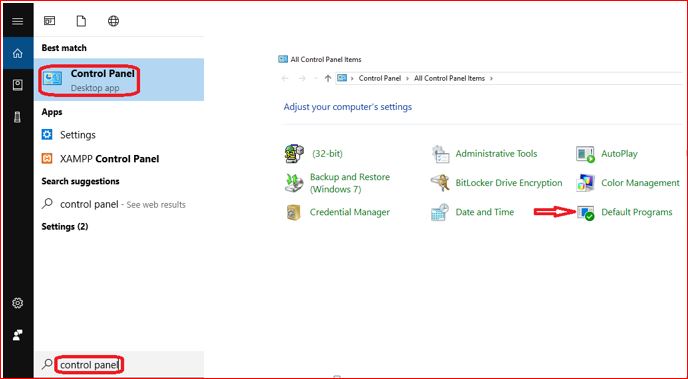Filter search by Web globe icon
The height and width of the screenshot is (379, 688).
(x=113, y=21)
